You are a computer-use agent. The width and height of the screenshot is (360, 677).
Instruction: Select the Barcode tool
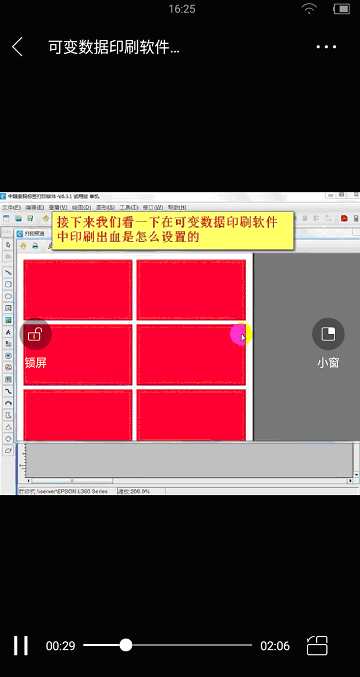8,344
